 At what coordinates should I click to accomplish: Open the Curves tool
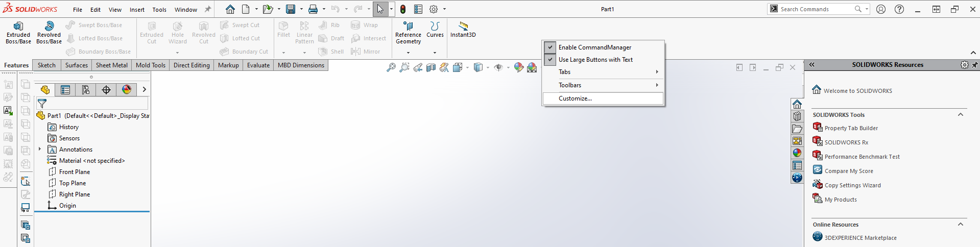click(x=435, y=30)
